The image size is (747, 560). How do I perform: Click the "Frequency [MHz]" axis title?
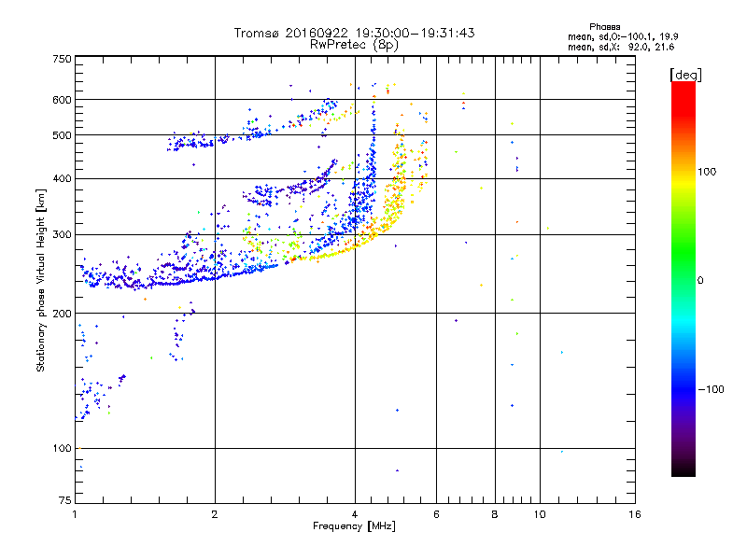tap(354, 526)
